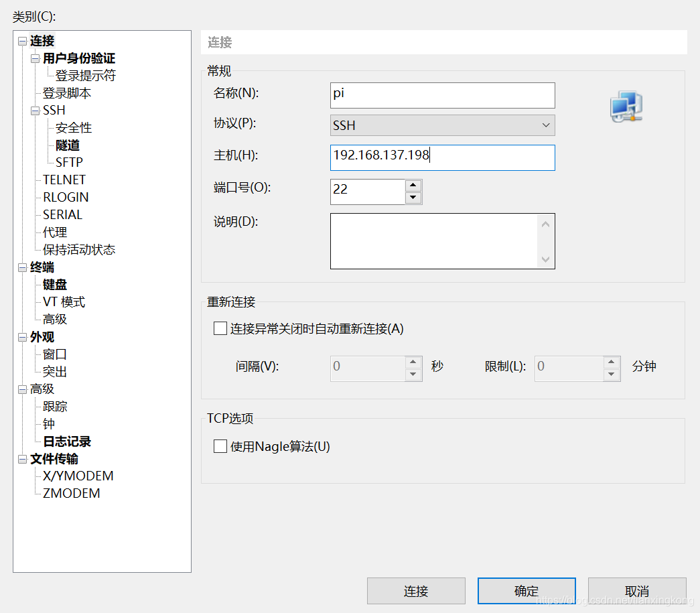Select the VT 模式 terminal setting
Viewport: 700px width, 613px height.
[x=63, y=301]
